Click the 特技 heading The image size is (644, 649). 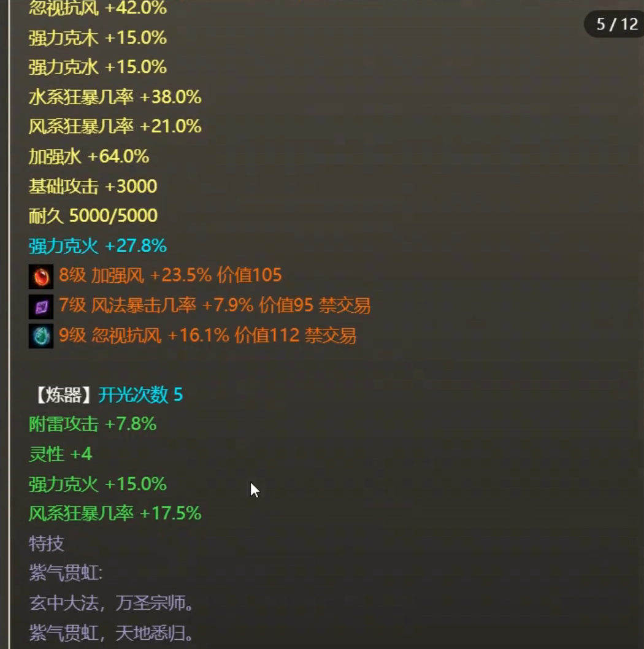point(47,543)
